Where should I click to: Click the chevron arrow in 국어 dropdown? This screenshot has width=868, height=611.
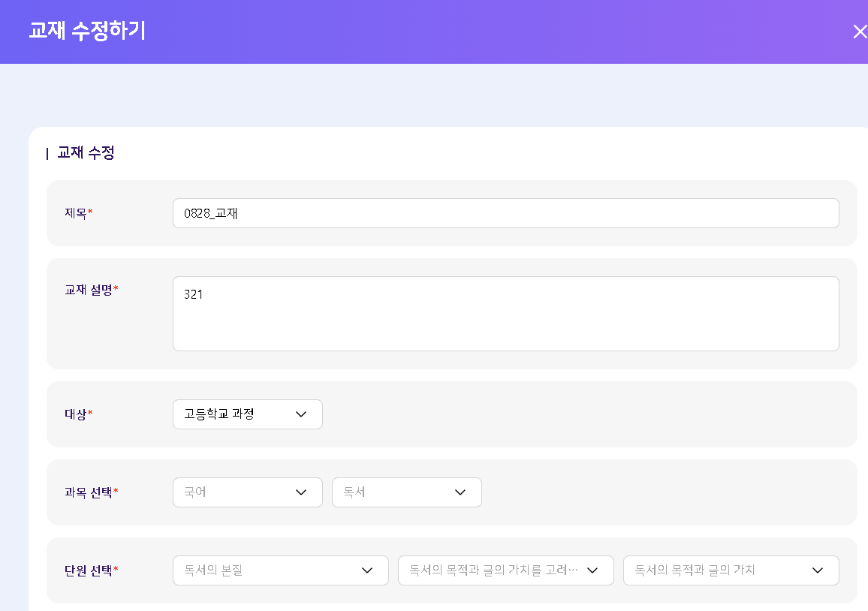[x=301, y=492]
